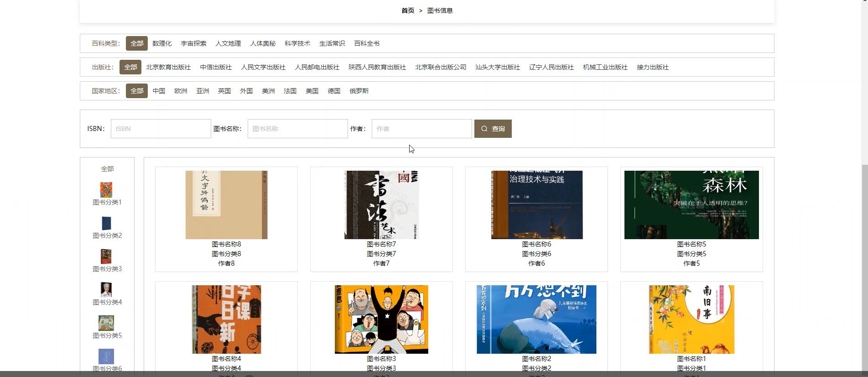Image resolution: width=868 pixels, height=377 pixels.
Task: Click 图书信息 in the breadcrumb
Action: (x=440, y=10)
